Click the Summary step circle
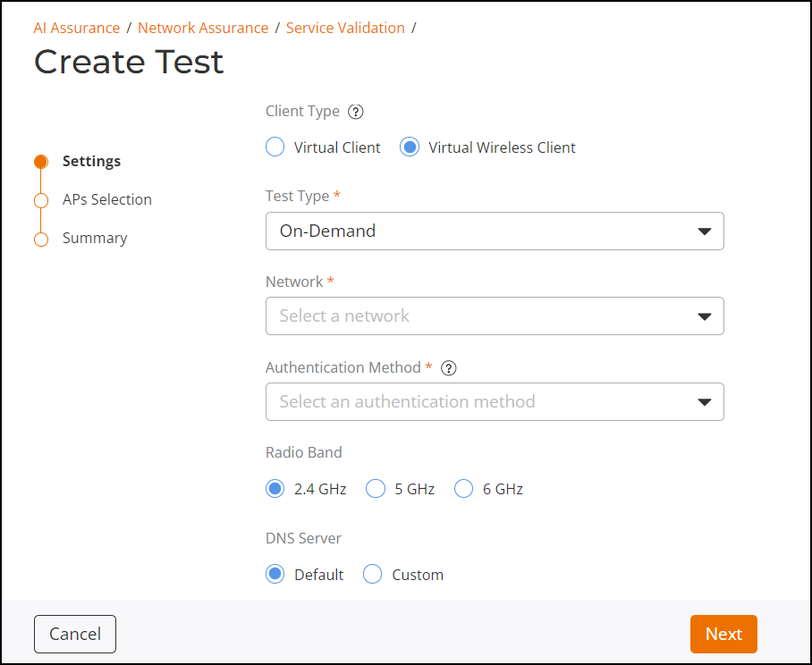 coord(40,239)
